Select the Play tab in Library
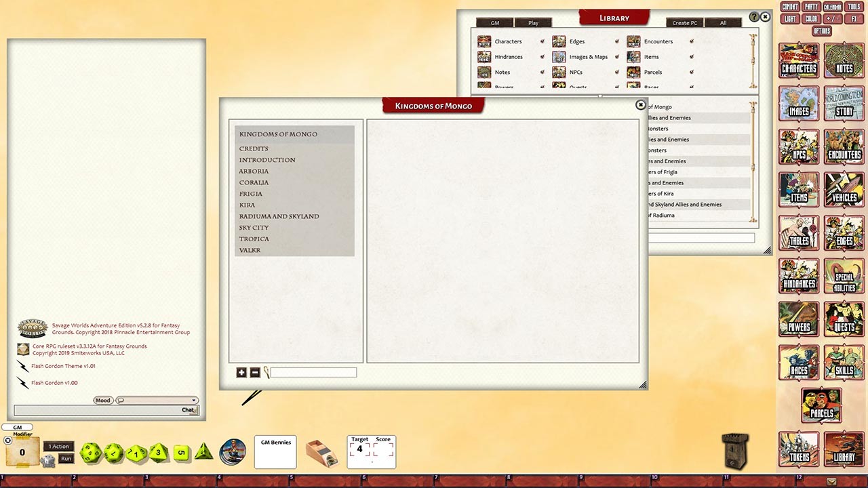 [x=533, y=23]
